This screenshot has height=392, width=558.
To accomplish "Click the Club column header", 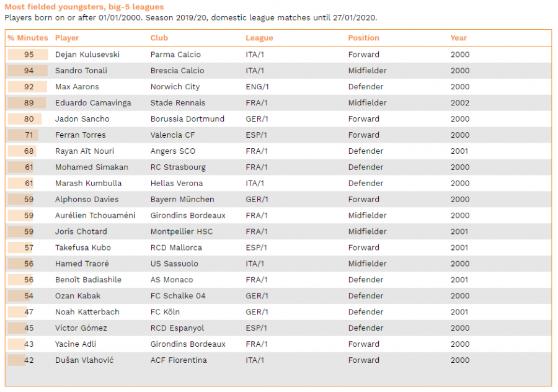I will point(159,38).
